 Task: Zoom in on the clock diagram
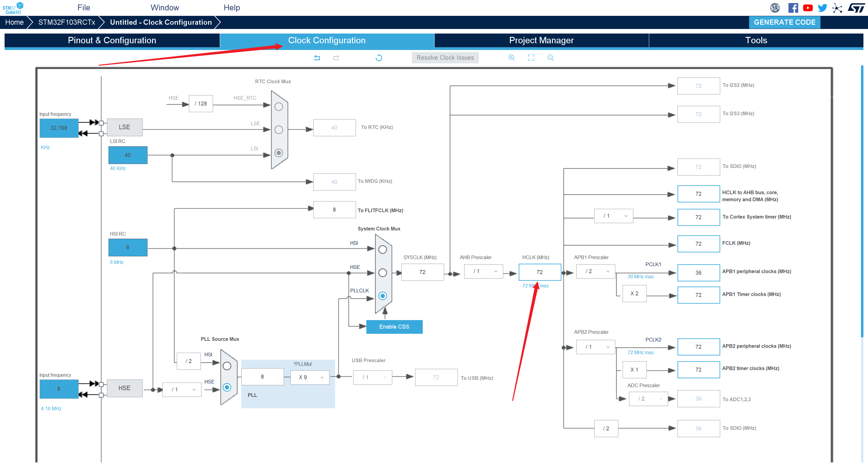coord(511,58)
